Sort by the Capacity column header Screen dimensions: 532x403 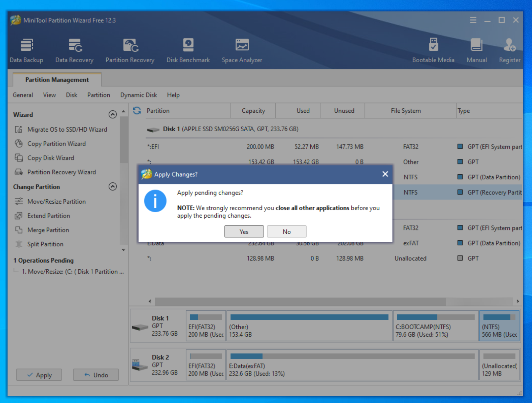tap(253, 111)
